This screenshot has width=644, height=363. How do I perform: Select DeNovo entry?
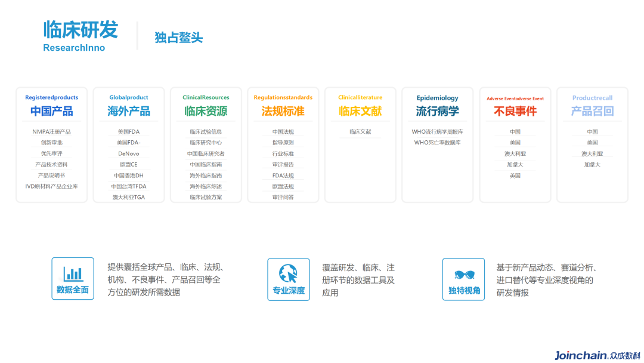coord(129,154)
